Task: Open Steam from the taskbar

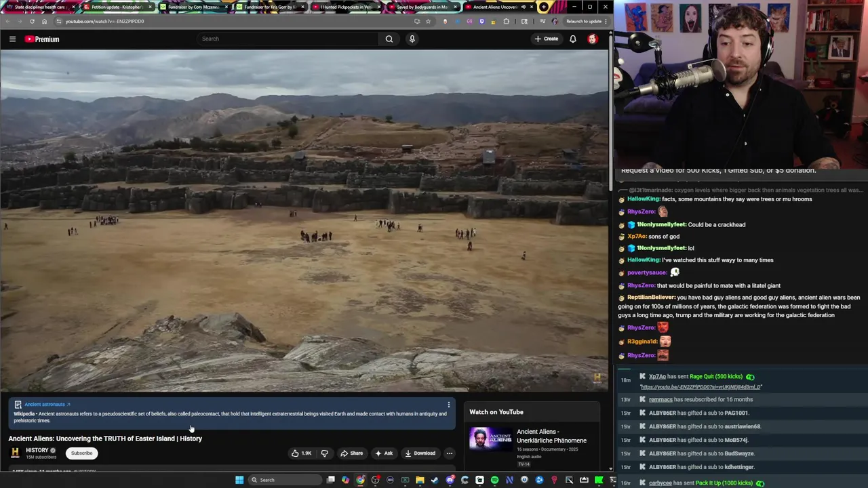Action: 435,480
